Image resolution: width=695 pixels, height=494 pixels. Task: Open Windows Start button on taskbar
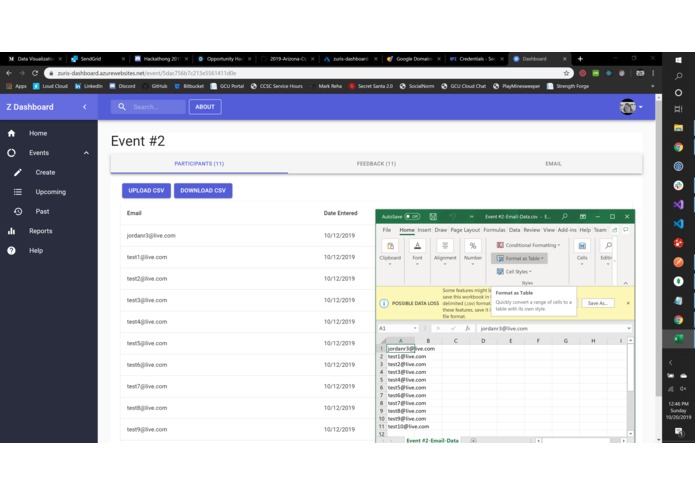[x=678, y=60]
